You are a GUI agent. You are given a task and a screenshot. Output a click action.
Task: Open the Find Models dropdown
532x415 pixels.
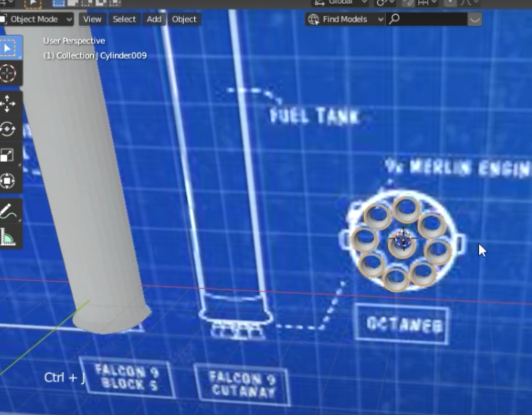(345, 19)
